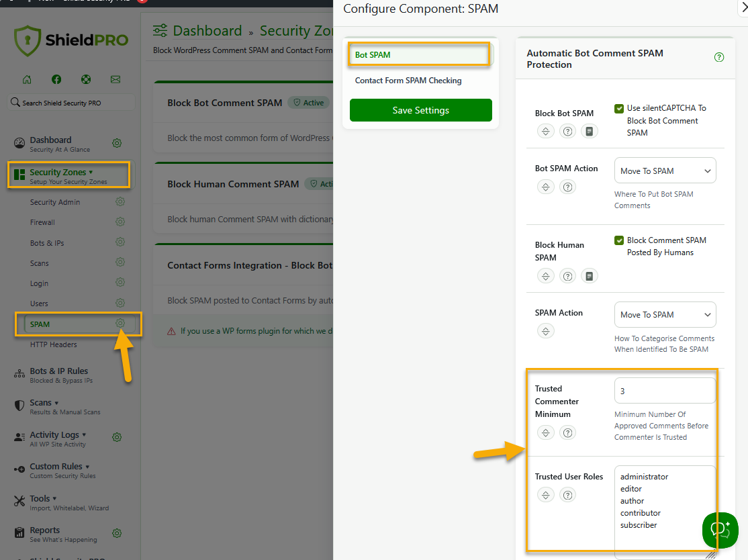Open Scans submenu settings gear
This screenshot has width=748, height=560.
[120, 263]
